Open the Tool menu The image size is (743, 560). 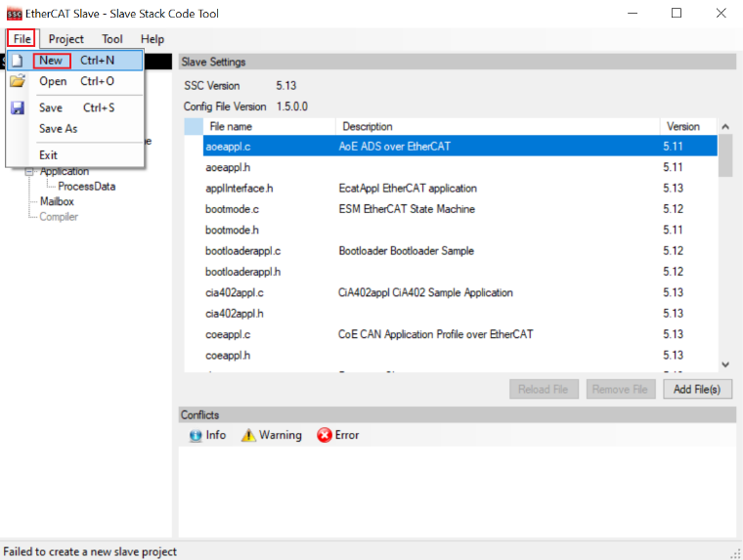pos(112,39)
